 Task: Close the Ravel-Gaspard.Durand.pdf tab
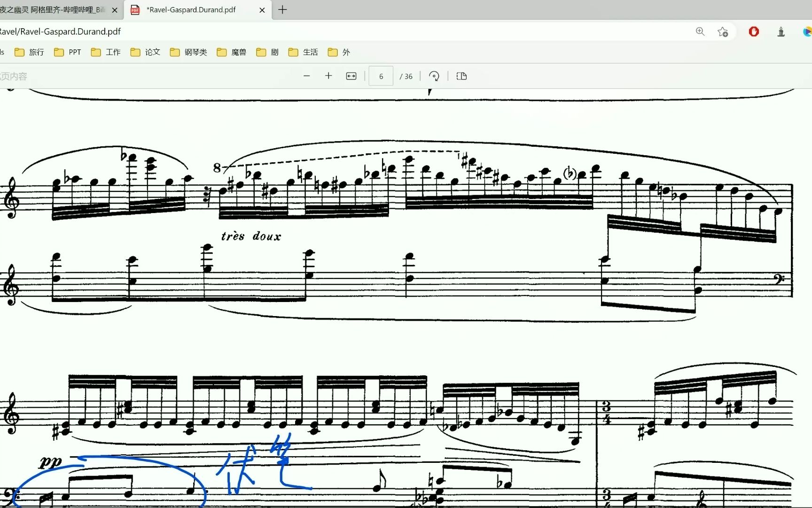coord(262,10)
